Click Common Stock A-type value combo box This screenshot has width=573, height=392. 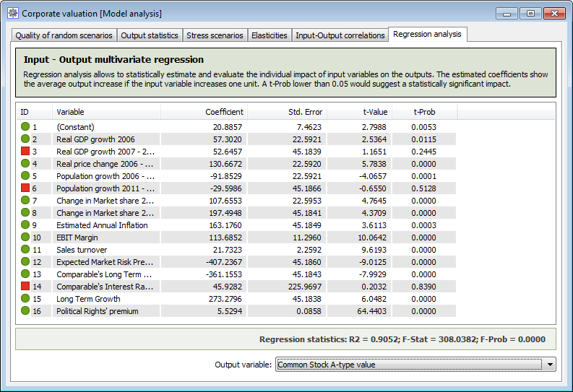coord(415,365)
